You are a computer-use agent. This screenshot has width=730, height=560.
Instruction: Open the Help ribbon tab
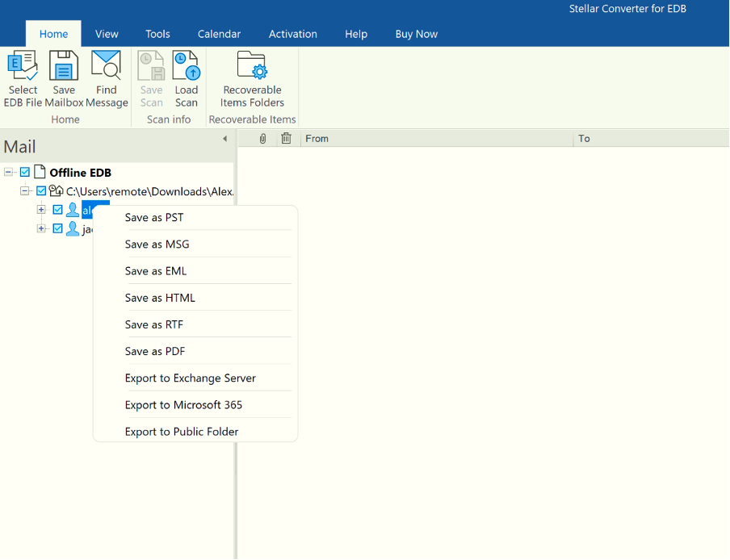(x=356, y=34)
